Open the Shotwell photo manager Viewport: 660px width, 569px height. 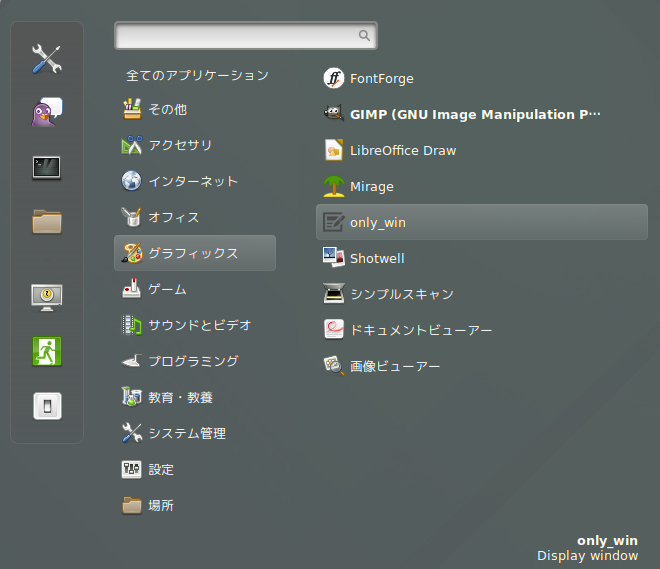click(x=377, y=258)
